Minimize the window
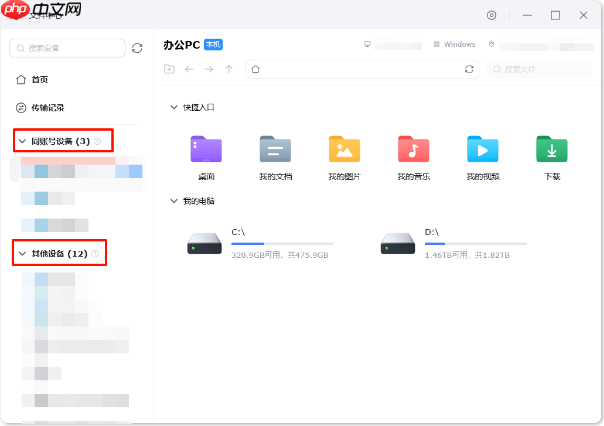Image resolution: width=604 pixels, height=426 pixels. point(527,15)
